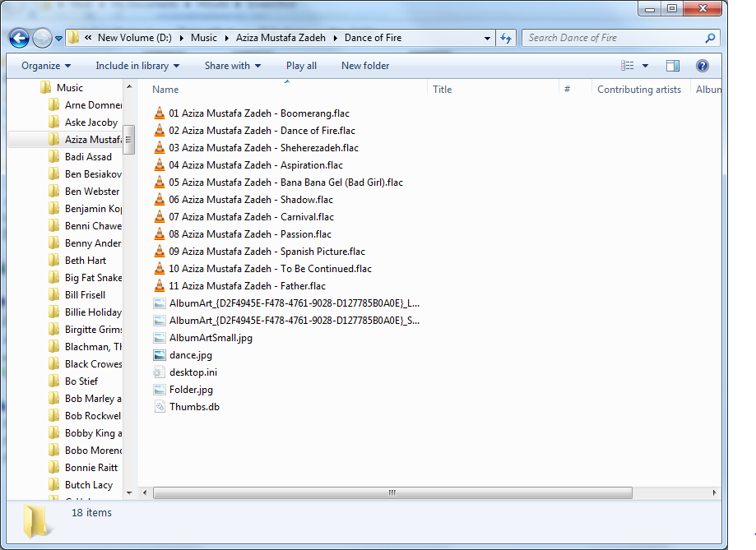Navigate to Music breadcrumb
Viewport: 756px width, 550px height.
coord(203,38)
